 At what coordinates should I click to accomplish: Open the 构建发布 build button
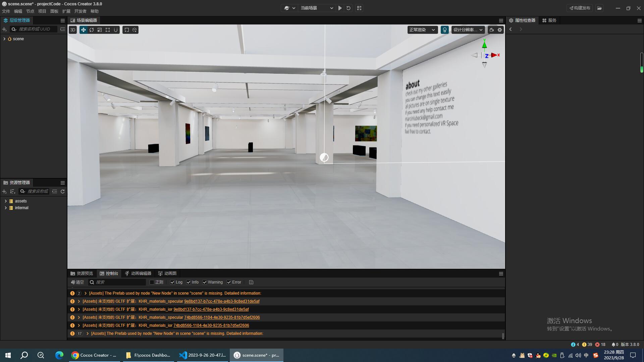point(580,8)
